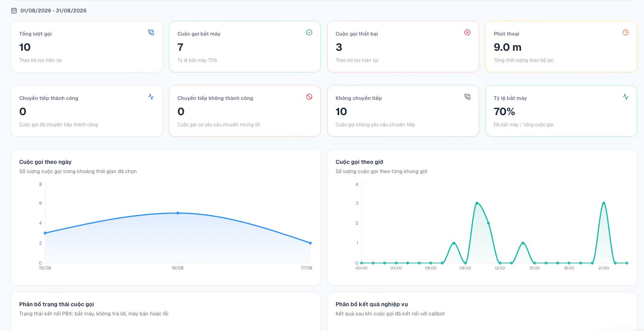The image size is (644, 331).
Task: Click the value 7 under Cuộc gọi bắt máy
Action: click(x=180, y=47)
